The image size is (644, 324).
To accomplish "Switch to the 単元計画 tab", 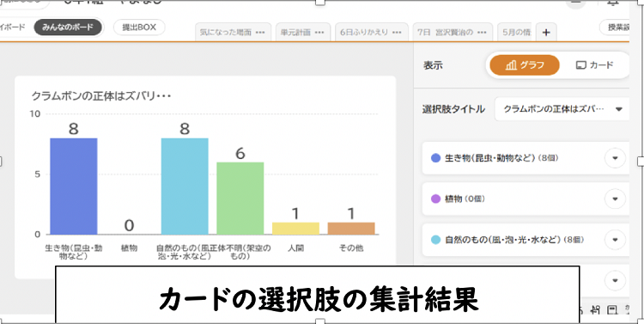I will click(x=303, y=33).
